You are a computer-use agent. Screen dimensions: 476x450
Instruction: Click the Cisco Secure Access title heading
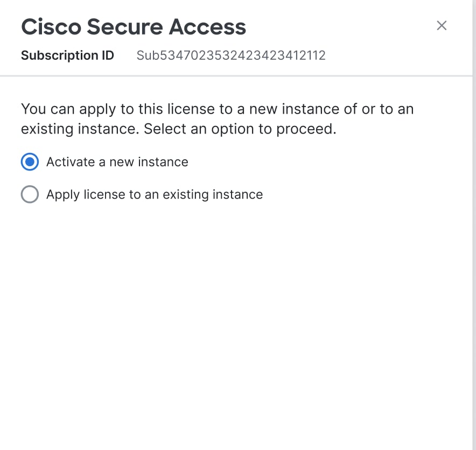134,27
